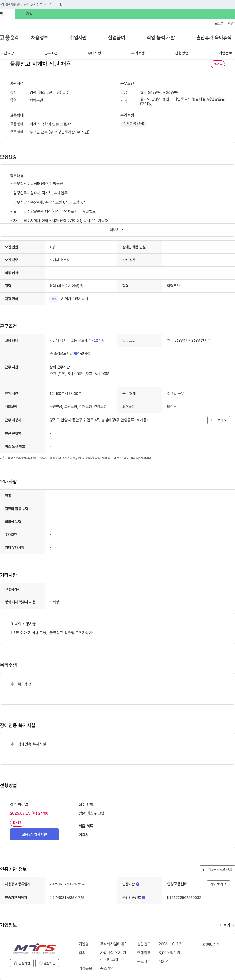The image size is (235, 980).
Task: Jump to 복리후생 section tab
Action: [x=138, y=53]
